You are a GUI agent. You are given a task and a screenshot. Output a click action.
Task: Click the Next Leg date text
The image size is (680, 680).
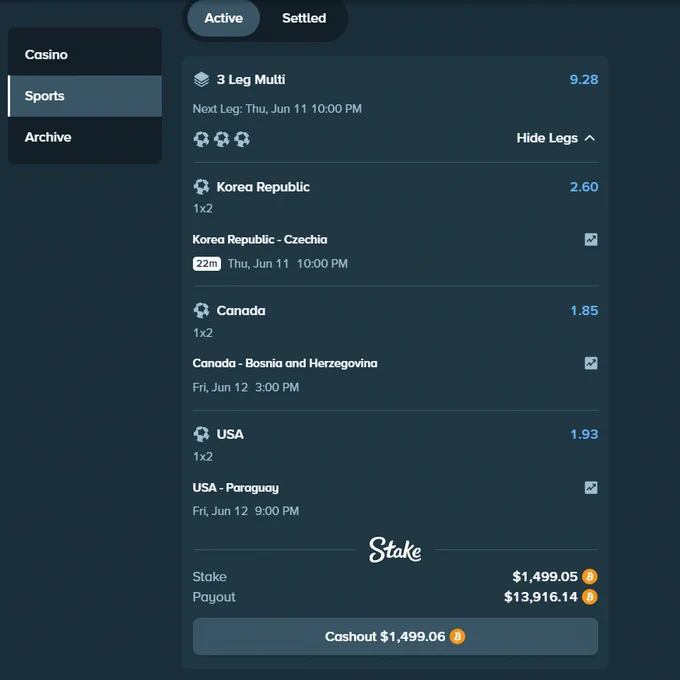tap(277, 109)
